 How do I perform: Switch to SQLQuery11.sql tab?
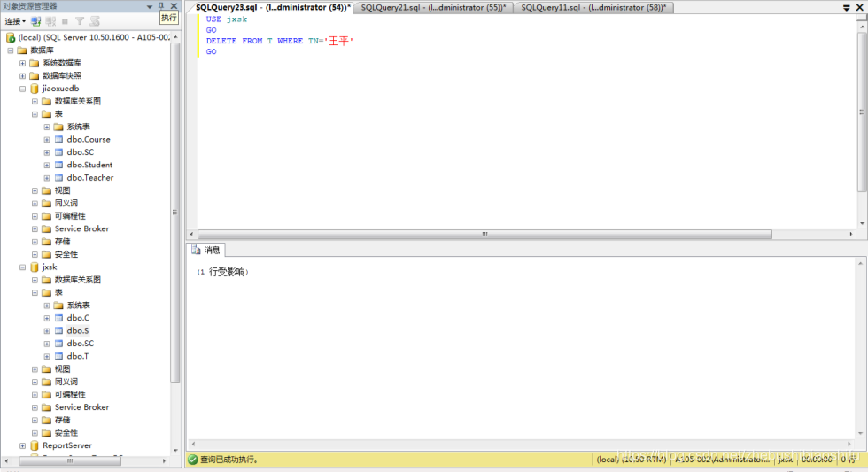593,7
